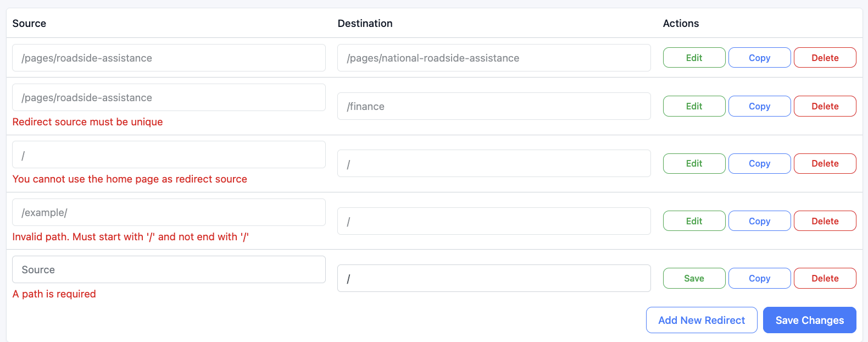The height and width of the screenshot is (342, 868).
Task: Copy the /example/ redirect row
Action: (x=759, y=221)
